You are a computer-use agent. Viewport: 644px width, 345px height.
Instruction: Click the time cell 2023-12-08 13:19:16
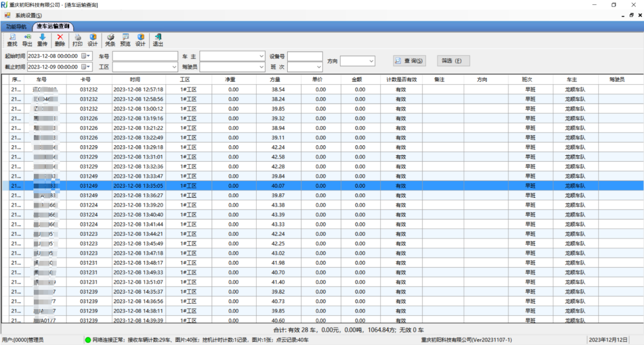[x=138, y=118]
